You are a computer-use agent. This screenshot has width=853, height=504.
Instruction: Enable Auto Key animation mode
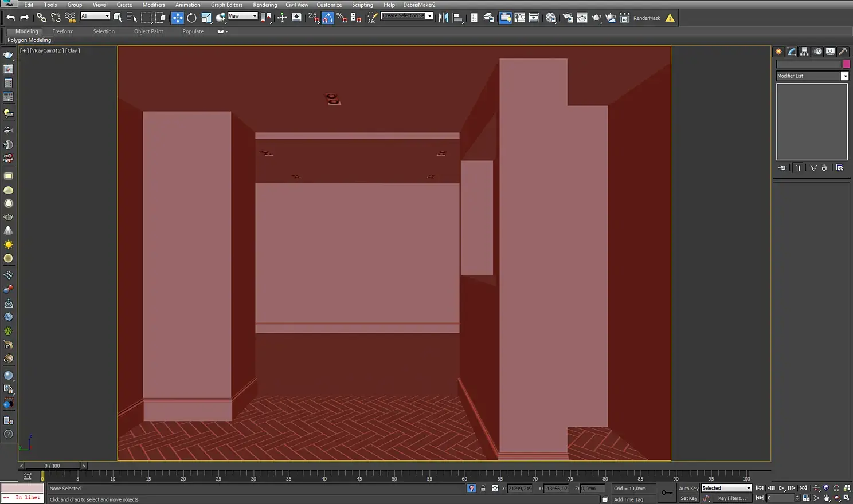pyautogui.click(x=688, y=489)
